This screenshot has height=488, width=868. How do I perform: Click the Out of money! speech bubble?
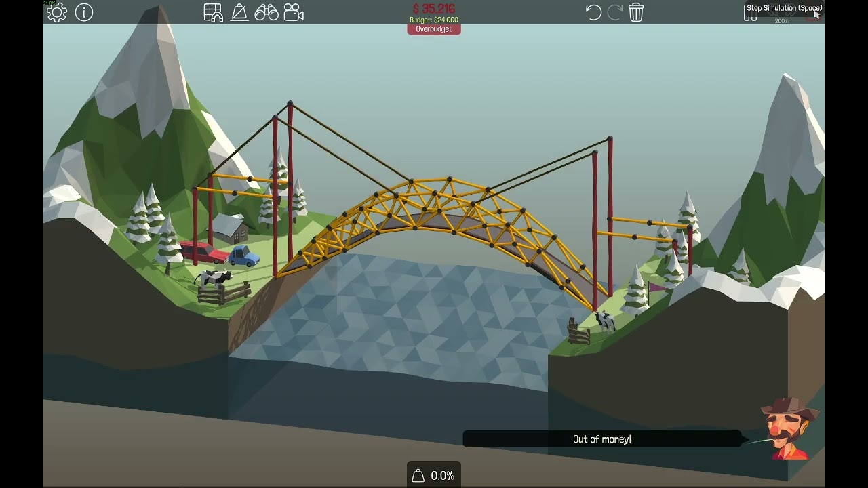(x=602, y=439)
